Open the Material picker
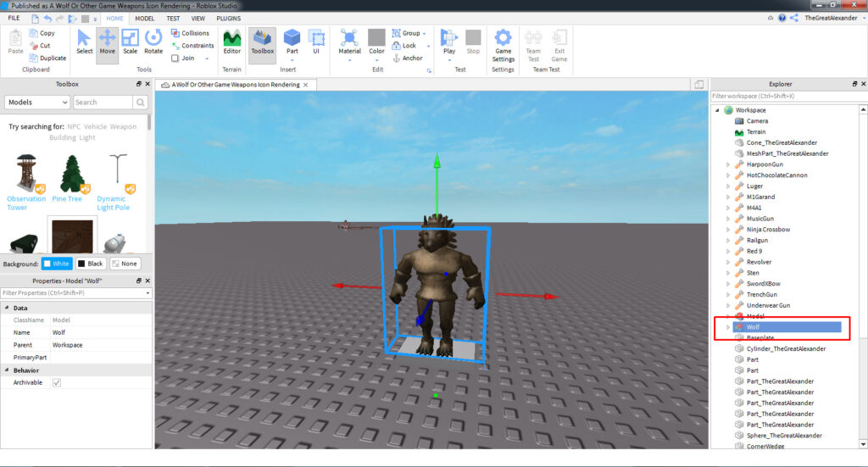 click(x=349, y=41)
